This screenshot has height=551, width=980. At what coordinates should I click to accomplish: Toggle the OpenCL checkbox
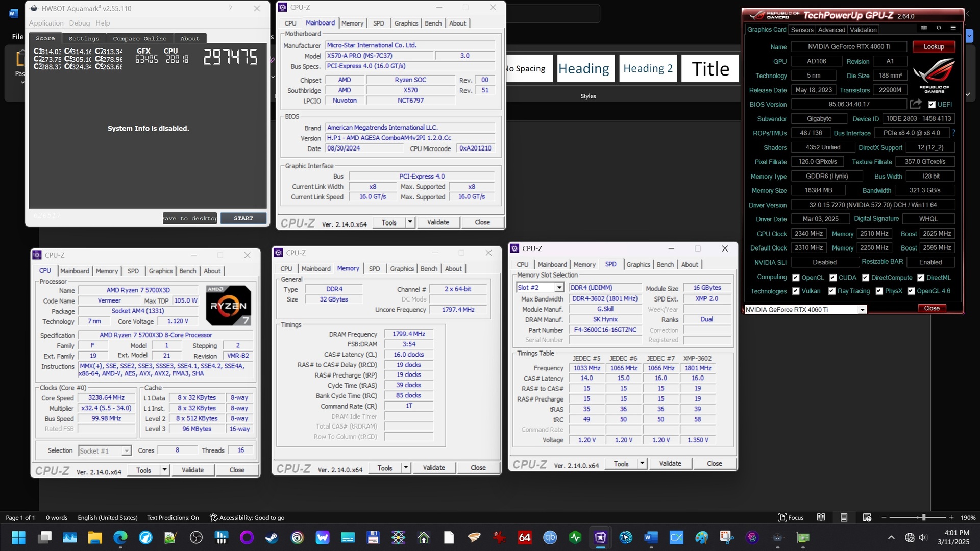click(x=796, y=278)
